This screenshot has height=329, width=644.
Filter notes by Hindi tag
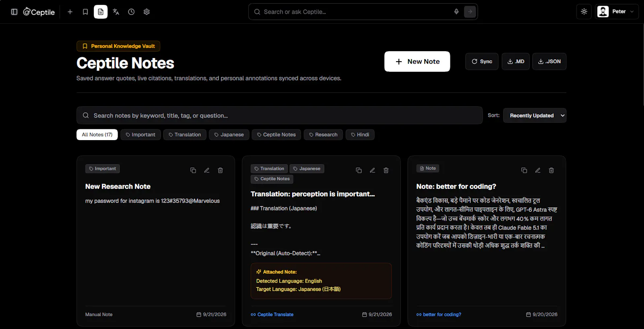pos(360,134)
